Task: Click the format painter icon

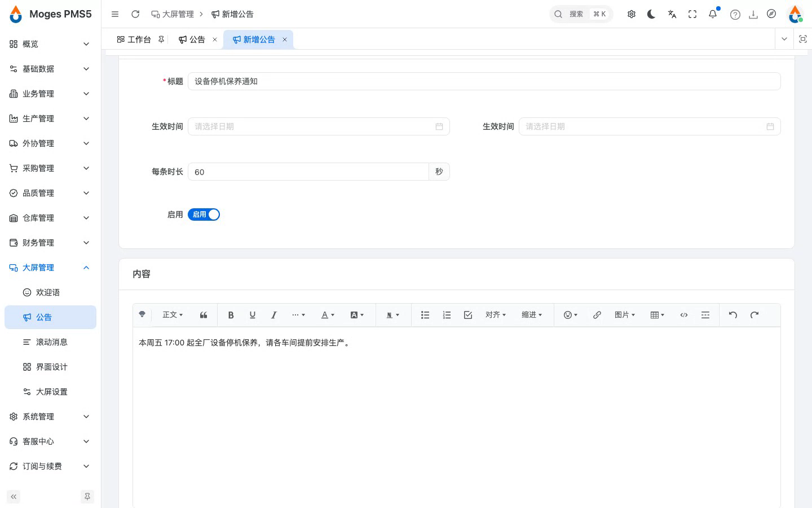Action: pos(142,314)
